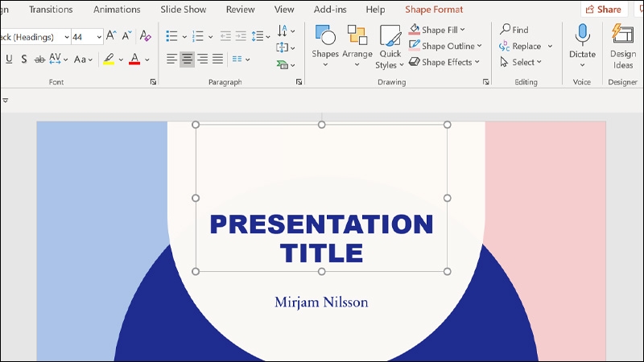
Task: Center align text
Action: pyautogui.click(x=187, y=60)
